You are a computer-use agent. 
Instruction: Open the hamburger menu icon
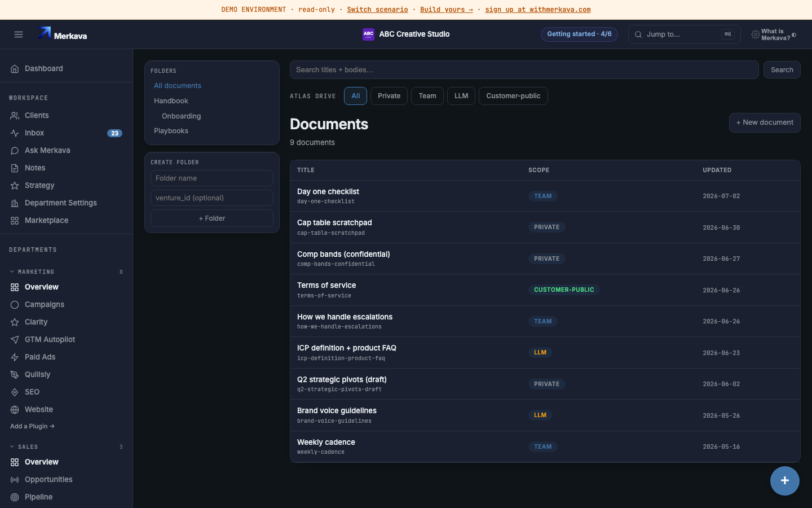[x=19, y=34]
